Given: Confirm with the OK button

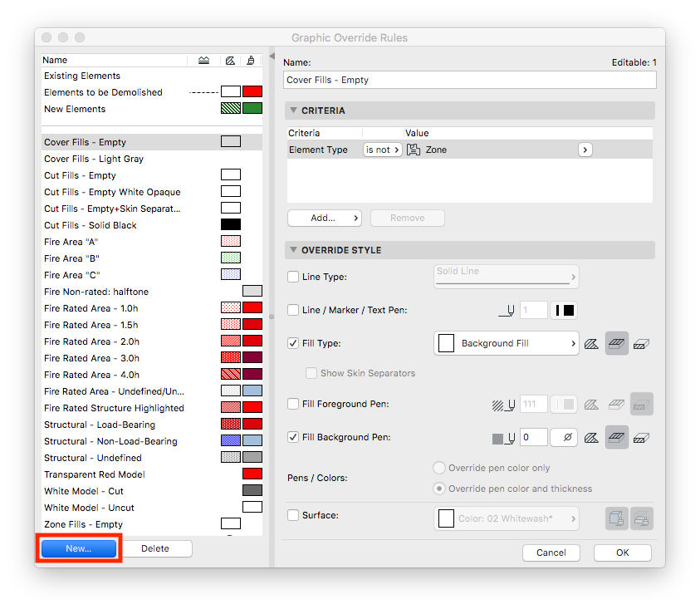Looking at the screenshot, I should tap(622, 553).
